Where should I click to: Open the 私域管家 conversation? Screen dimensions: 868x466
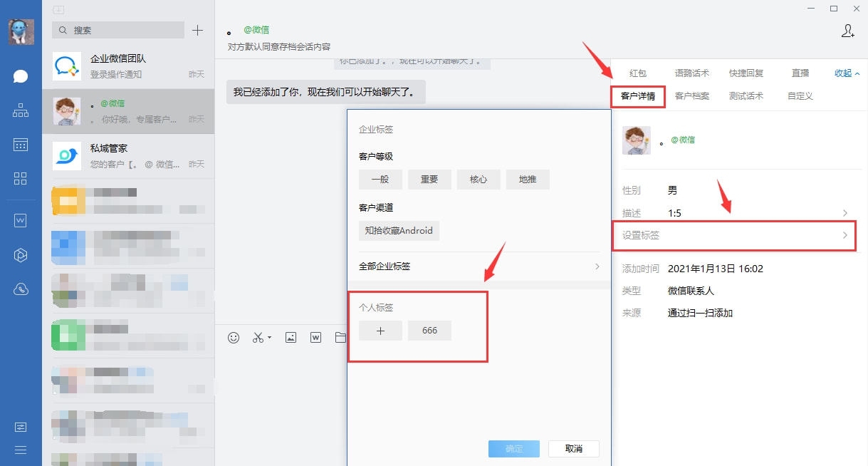[128, 156]
